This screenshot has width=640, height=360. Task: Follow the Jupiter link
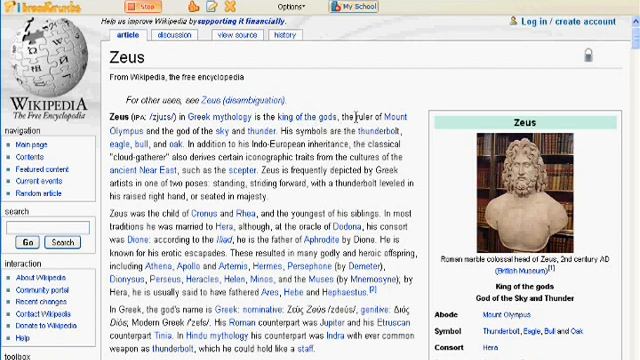click(332, 322)
